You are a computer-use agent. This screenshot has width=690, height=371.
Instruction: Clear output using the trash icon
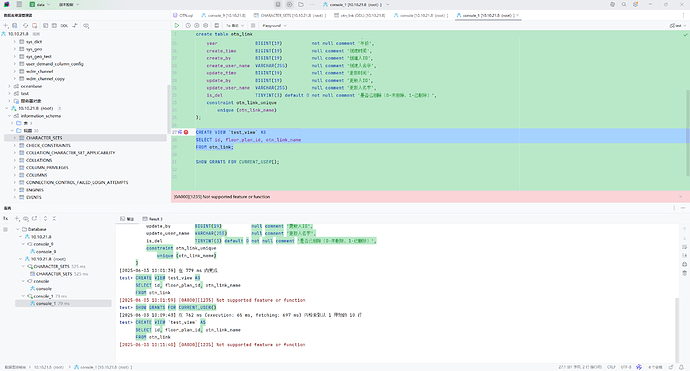(x=684, y=273)
